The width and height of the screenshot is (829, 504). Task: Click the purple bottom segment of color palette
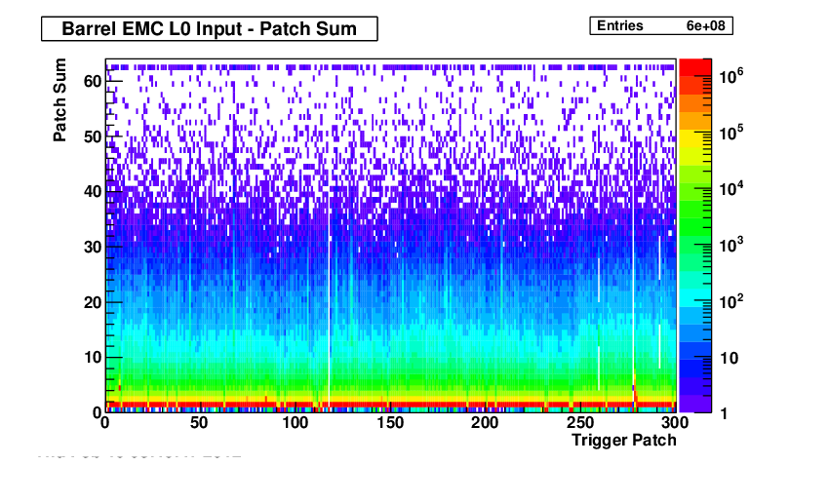point(695,404)
